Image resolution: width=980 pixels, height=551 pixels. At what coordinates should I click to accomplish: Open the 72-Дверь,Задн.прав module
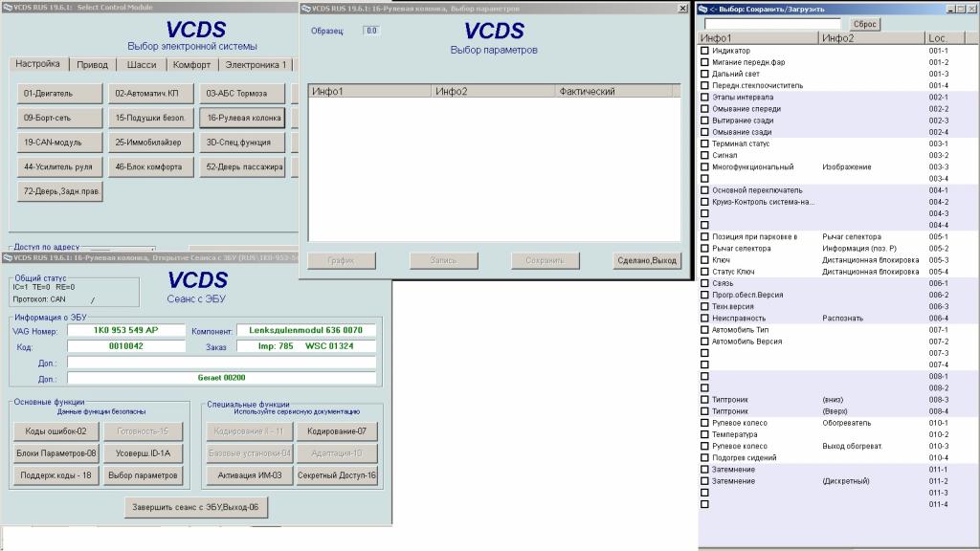[x=60, y=191]
